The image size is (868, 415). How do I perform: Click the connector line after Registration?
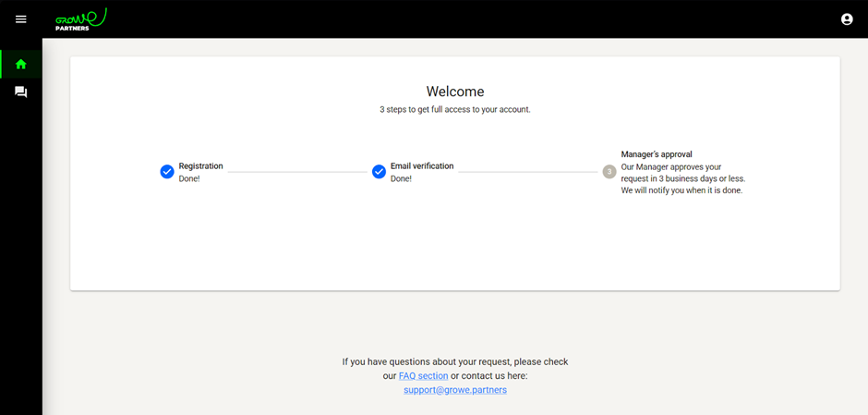coord(295,172)
